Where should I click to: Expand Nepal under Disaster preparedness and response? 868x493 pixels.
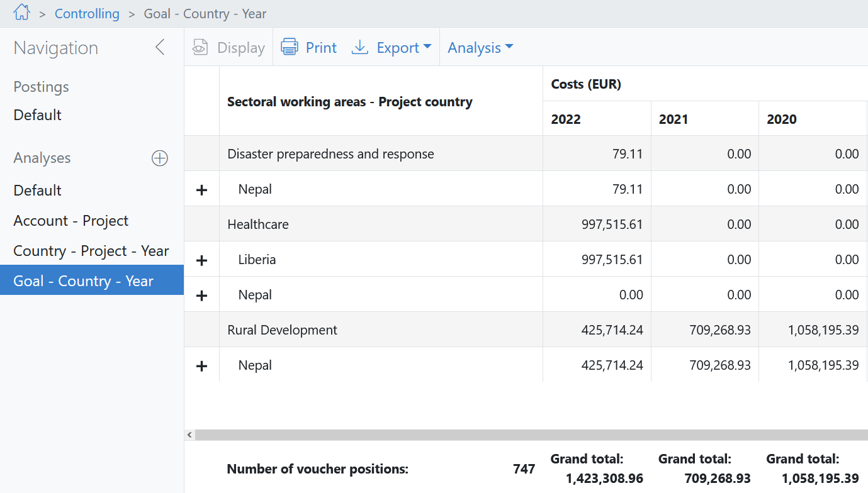(201, 190)
